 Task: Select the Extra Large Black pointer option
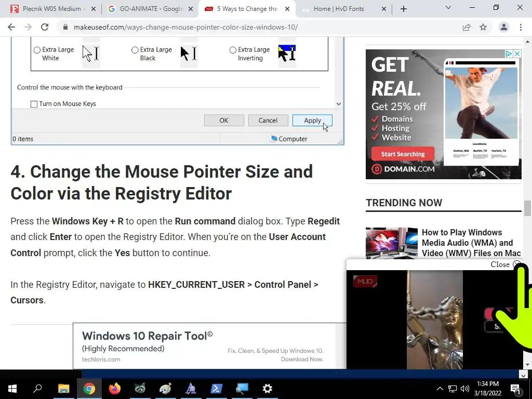tap(135, 50)
